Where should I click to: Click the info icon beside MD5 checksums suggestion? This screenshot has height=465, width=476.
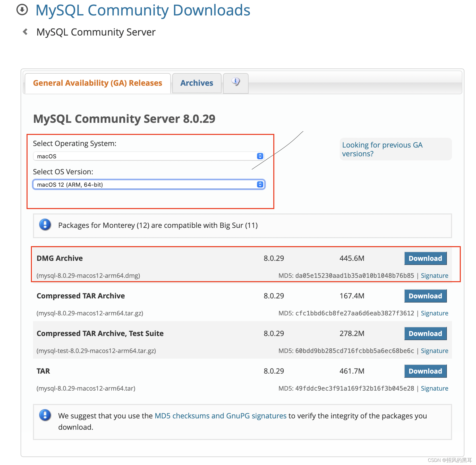click(x=45, y=415)
